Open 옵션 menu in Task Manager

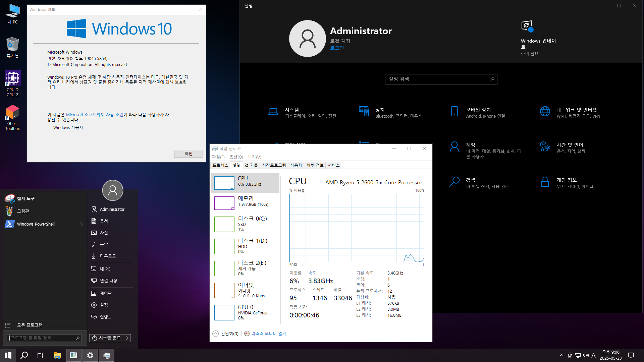[236, 157]
